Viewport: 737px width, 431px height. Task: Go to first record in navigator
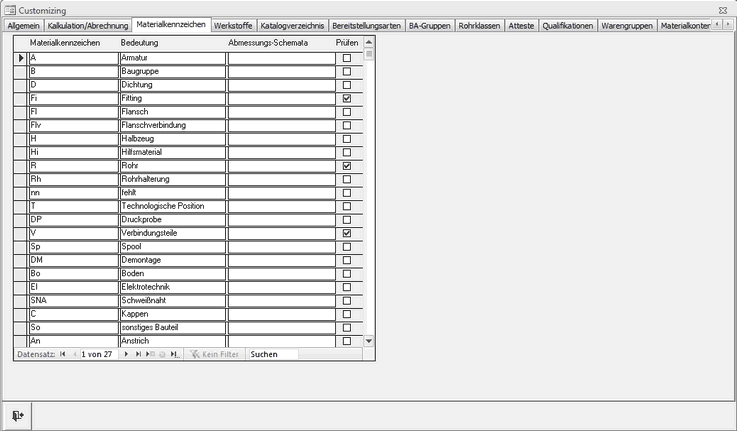coord(63,354)
